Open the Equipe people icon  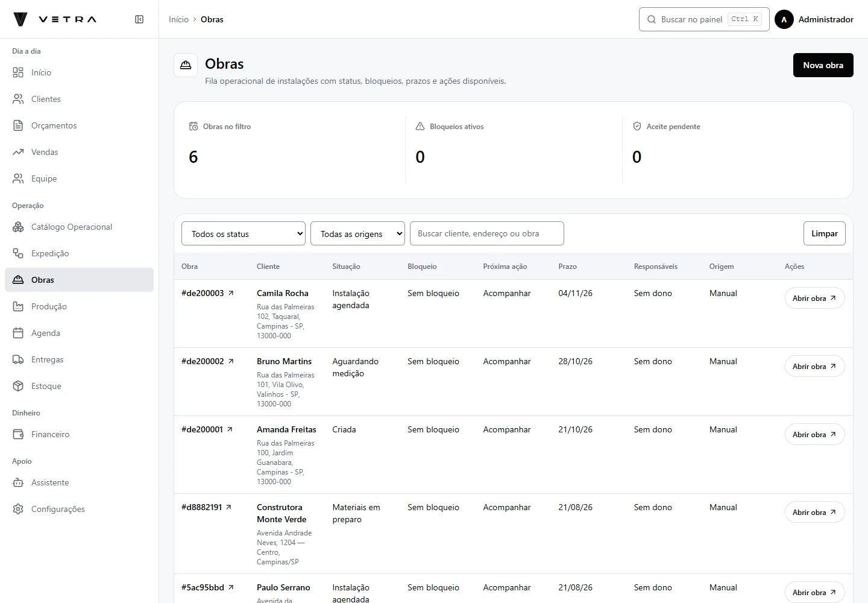pos(18,178)
